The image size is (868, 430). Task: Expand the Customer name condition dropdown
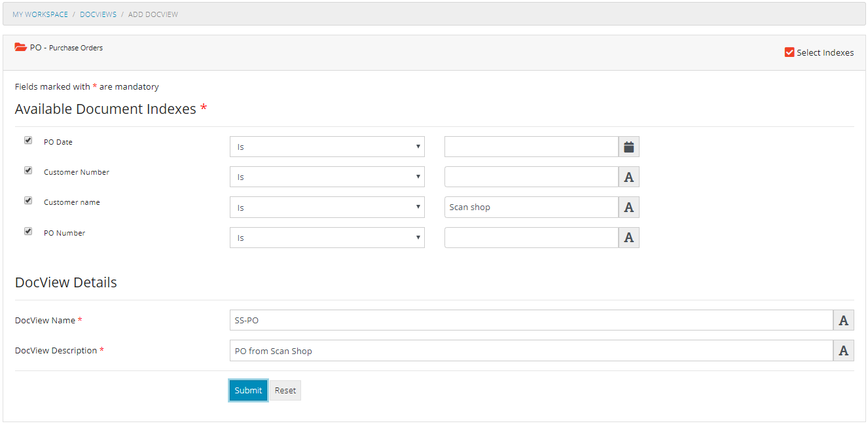click(x=327, y=207)
